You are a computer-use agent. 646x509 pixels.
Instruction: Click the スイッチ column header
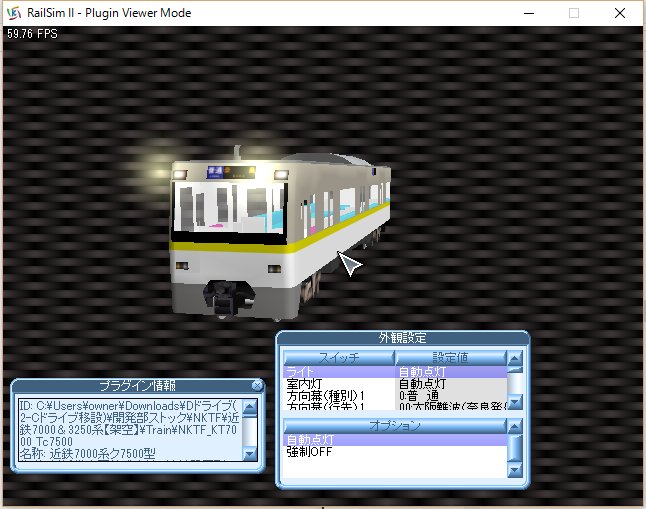(x=339, y=358)
